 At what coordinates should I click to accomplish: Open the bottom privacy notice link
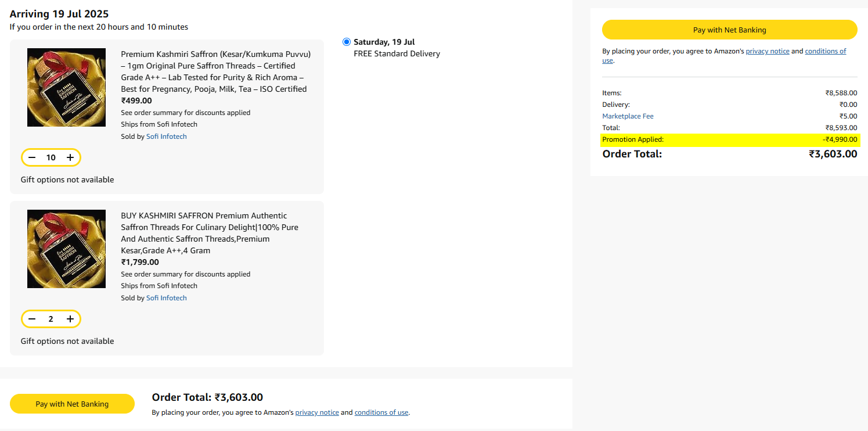317,412
